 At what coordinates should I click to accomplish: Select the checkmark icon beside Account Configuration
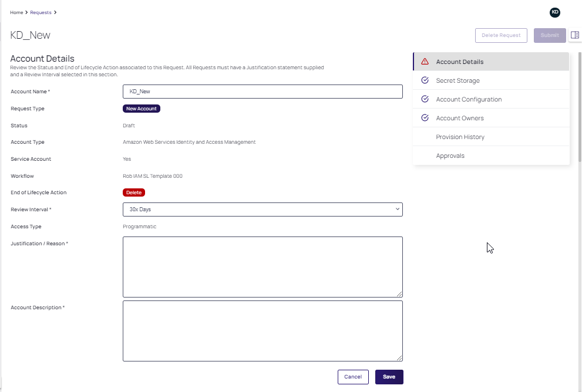point(425,99)
